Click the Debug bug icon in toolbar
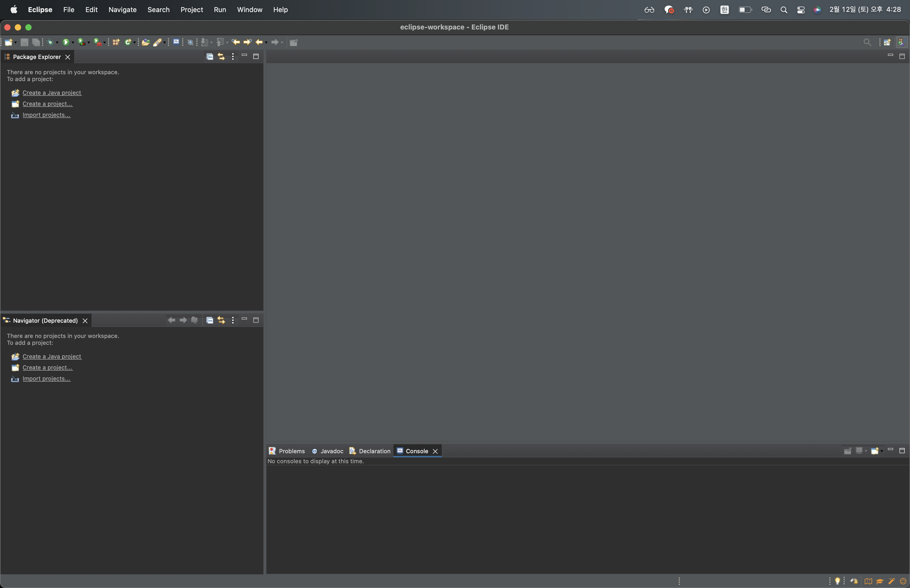The width and height of the screenshot is (910, 588). (50, 42)
